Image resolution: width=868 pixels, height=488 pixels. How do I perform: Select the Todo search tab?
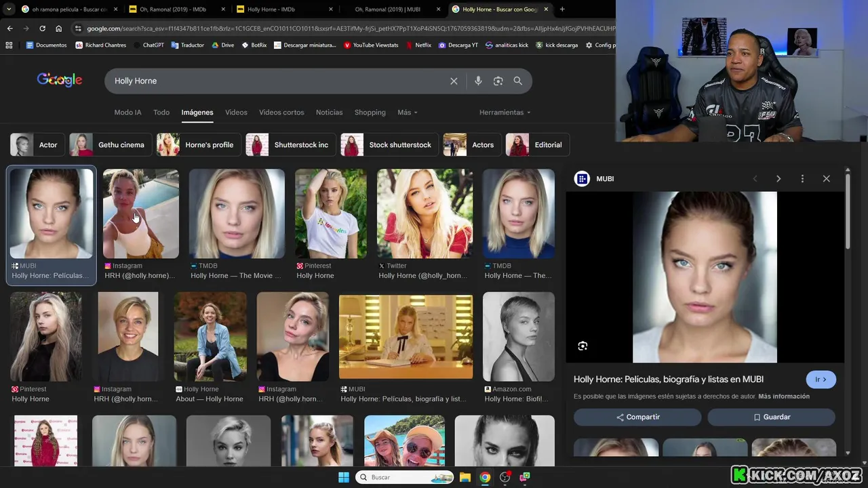pyautogui.click(x=161, y=113)
